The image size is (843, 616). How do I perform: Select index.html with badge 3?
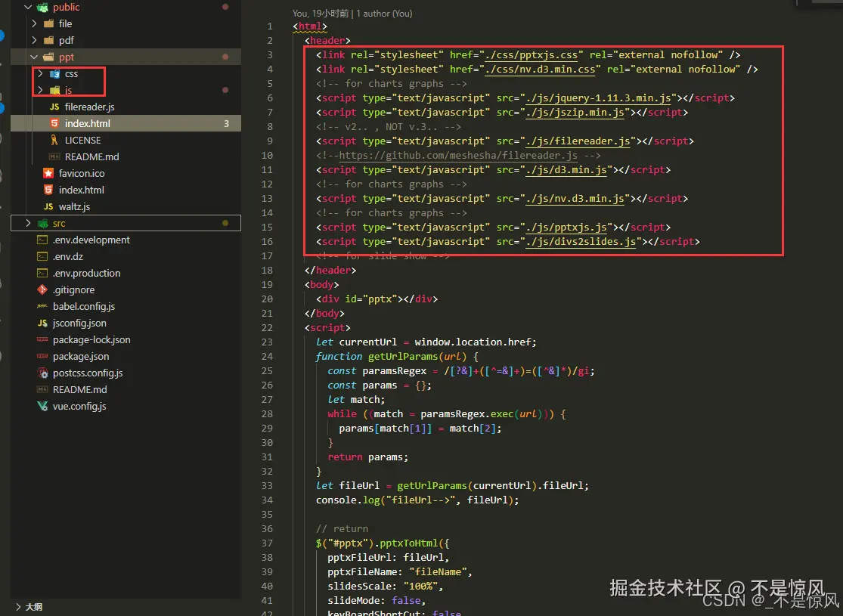(126, 123)
